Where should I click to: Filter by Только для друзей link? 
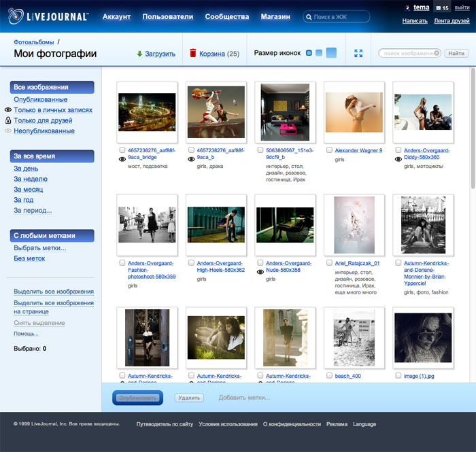click(48, 120)
